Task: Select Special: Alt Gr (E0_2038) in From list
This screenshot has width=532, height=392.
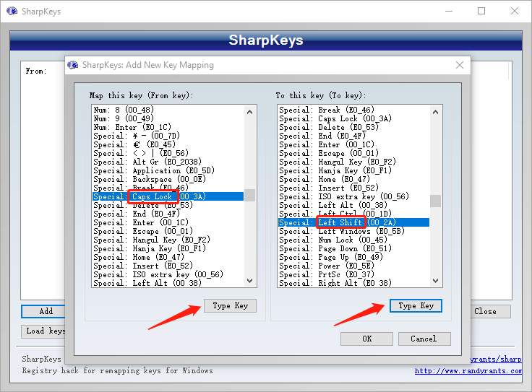Action: (168, 162)
